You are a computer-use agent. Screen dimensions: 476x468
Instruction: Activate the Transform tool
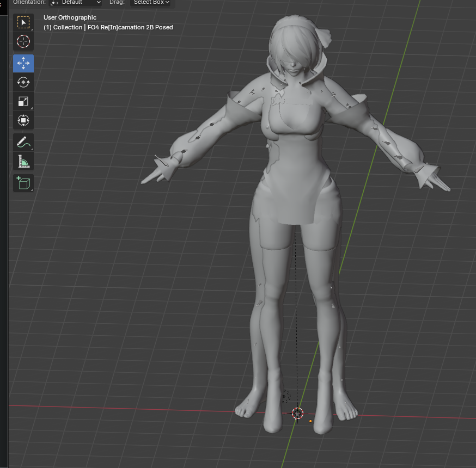coord(23,120)
